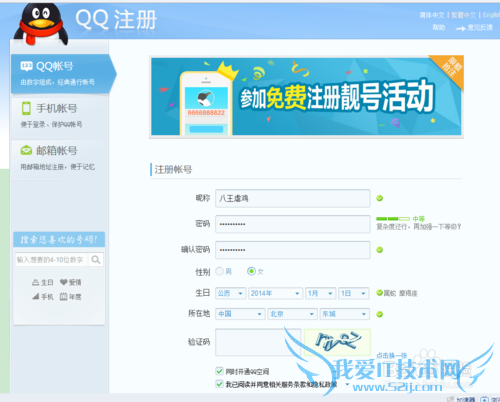The width and height of the screenshot is (500, 402).
Task: Switch language to 繁體中文
Action: click(x=464, y=15)
